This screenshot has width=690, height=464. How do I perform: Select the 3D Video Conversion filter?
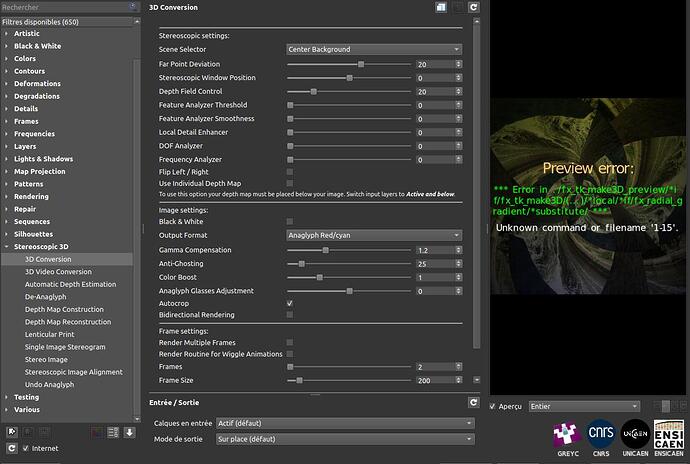[x=58, y=272]
